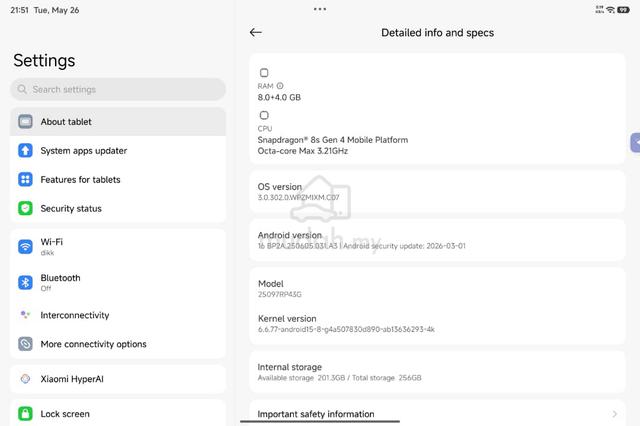640x426 pixels.
Task: Open More connectivity options
Action: [118, 344]
